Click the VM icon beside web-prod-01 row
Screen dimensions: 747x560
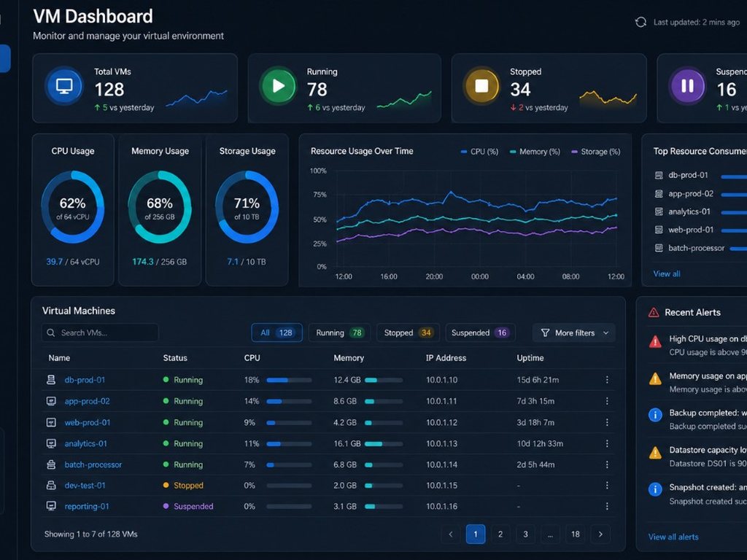click(51, 422)
